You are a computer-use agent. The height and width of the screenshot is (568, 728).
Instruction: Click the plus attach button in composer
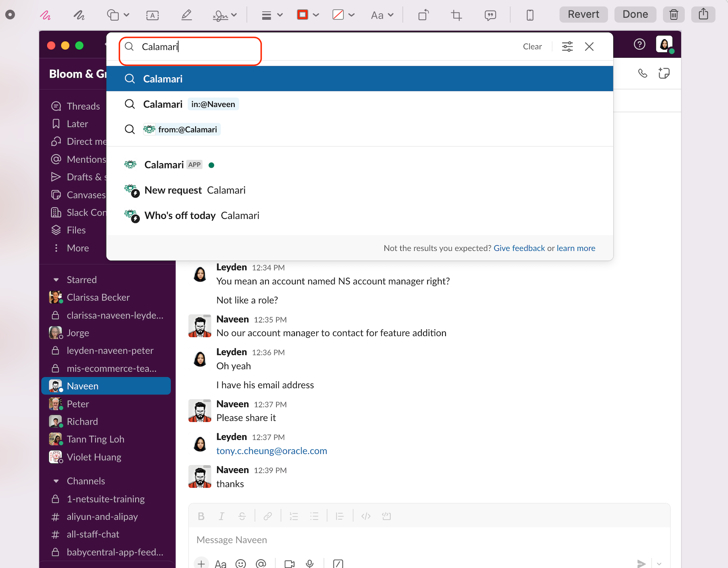click(201, 563)
